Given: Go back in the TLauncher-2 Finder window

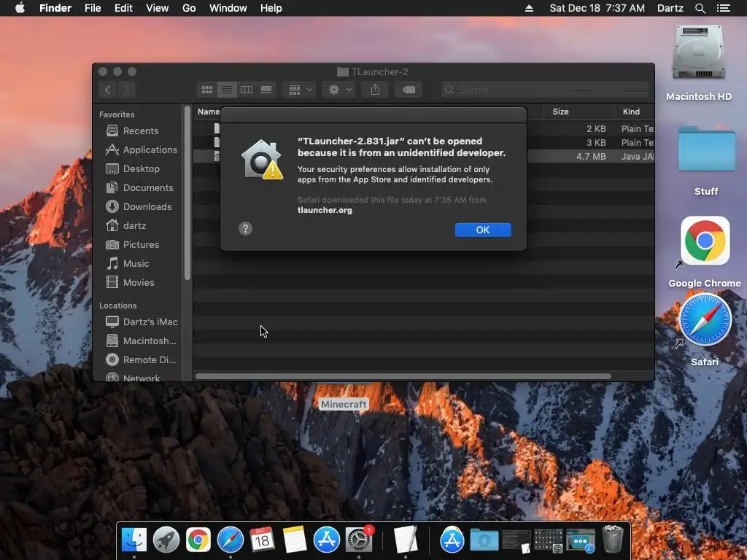Looking at the screenshot, I should 108,90.
